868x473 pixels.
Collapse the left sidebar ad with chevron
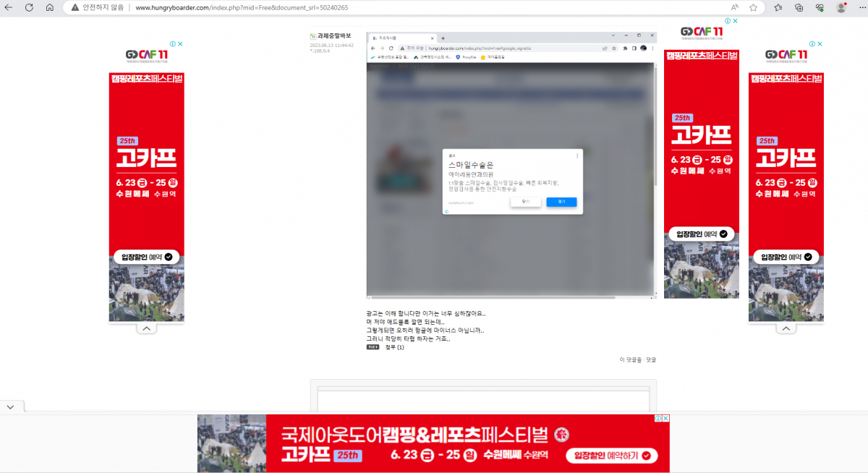[x=146, y=328]
